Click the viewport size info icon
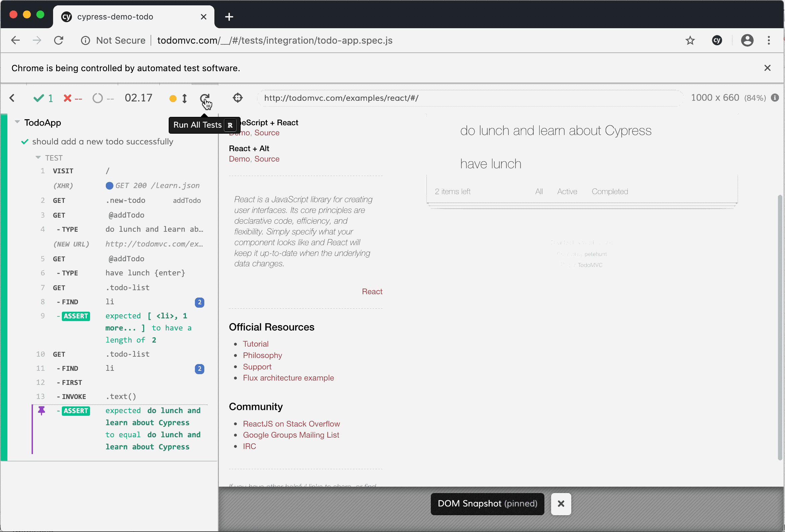 coord(775,98)
